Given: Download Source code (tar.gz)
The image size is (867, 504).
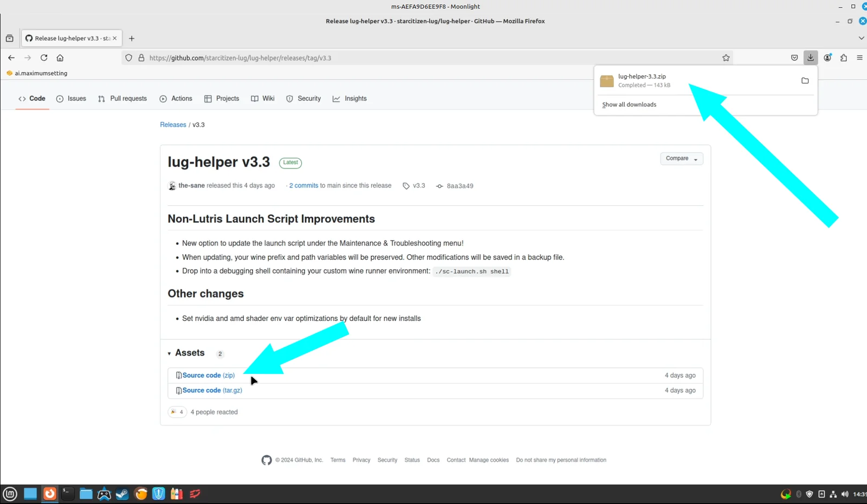Looking at the screenshot, I should tap(212, 390).
